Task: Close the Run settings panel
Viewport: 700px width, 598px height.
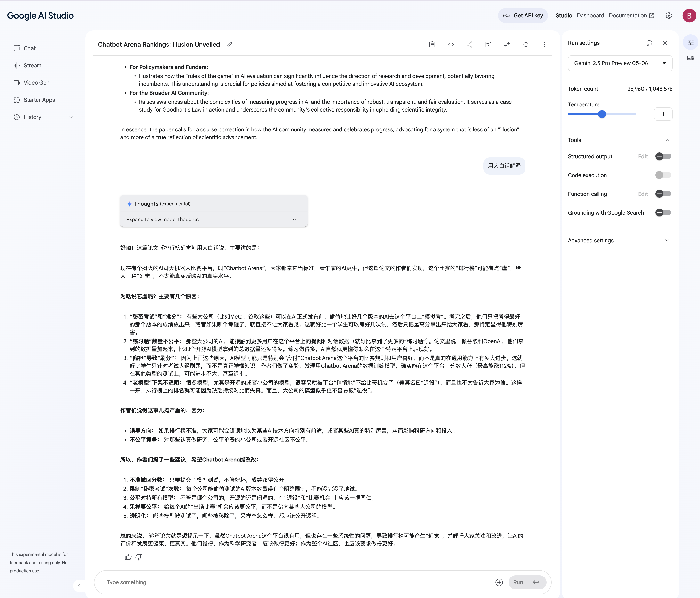Action: point(665,43)
